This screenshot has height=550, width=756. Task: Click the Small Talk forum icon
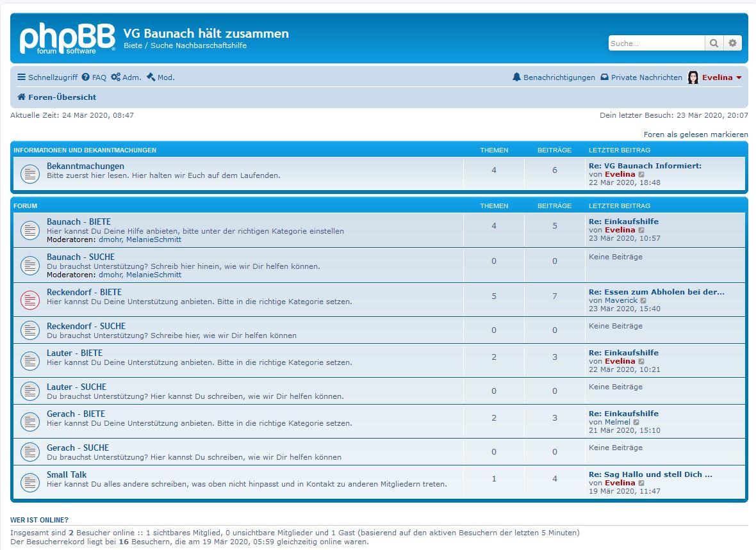point(30,482)
